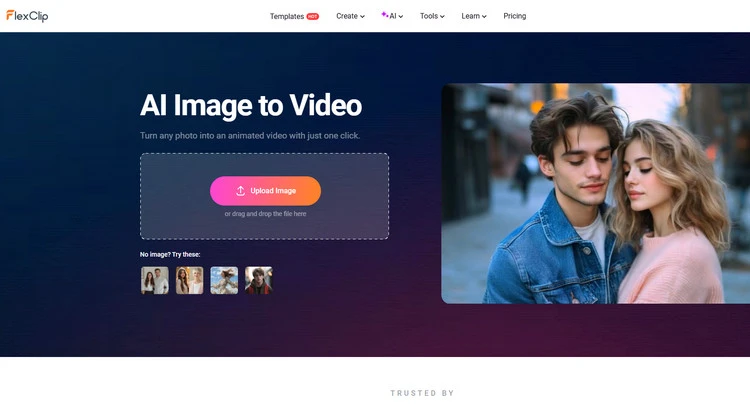This screenshot has height=407, width=750.
Task: Click the couple preview video on the right
Action: [x=596, y=194]
